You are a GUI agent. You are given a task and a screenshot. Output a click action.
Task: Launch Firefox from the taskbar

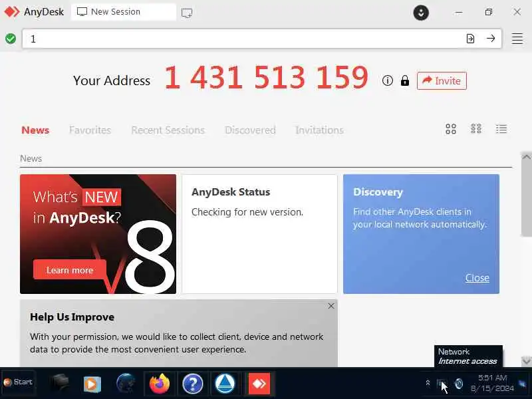pyautogui.click(x=160, y=384)
